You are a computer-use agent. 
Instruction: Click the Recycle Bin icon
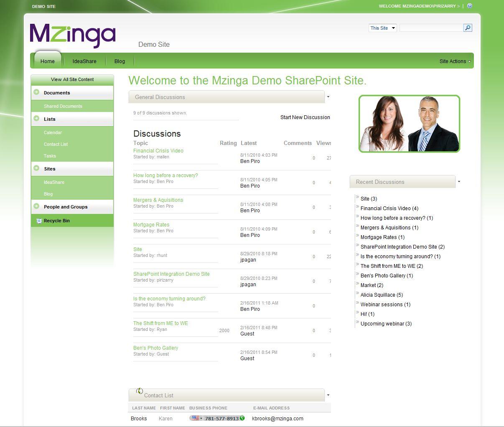click(39, 221)
